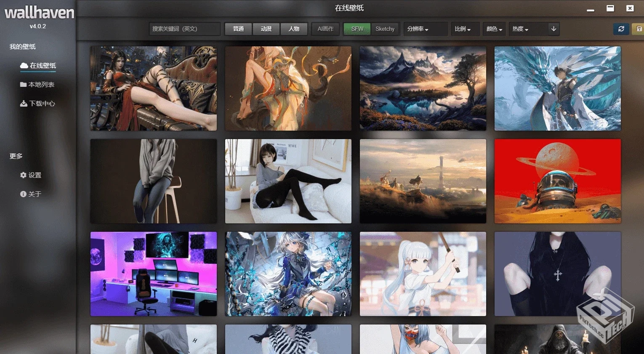Screen dimensions: 644x354
Task: Enable the SFW content filter
Action: click(357, 29)
